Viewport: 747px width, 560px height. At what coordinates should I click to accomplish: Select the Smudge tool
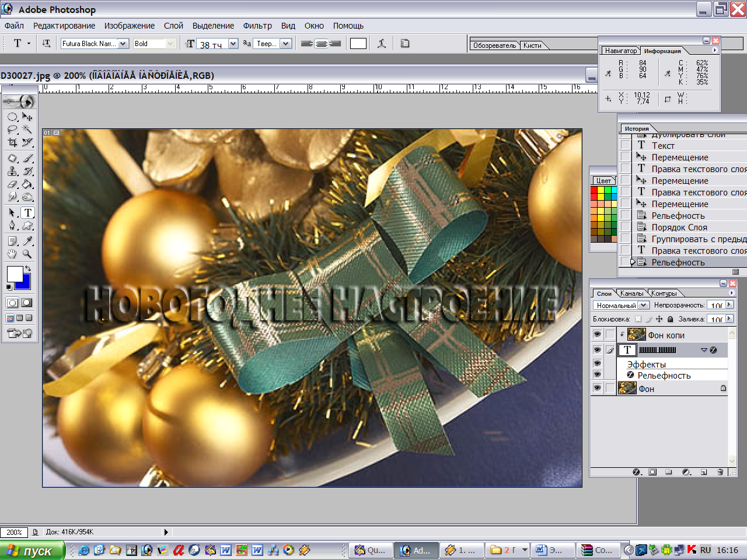tap(12, 197)
